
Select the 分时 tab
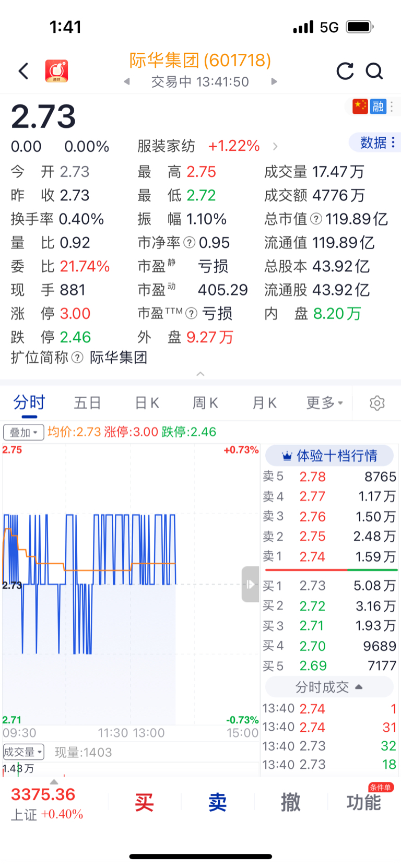point(29,403)
